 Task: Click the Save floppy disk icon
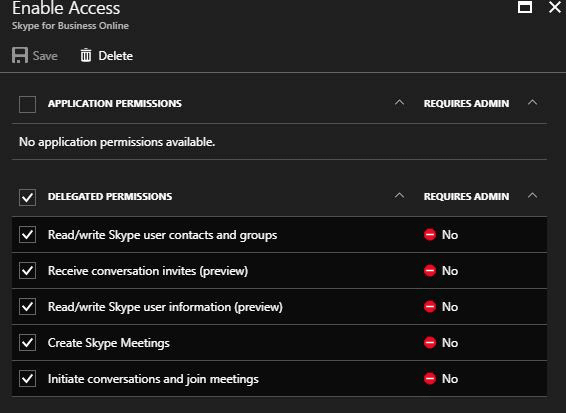pyautogui.click(x=20, y=56)
